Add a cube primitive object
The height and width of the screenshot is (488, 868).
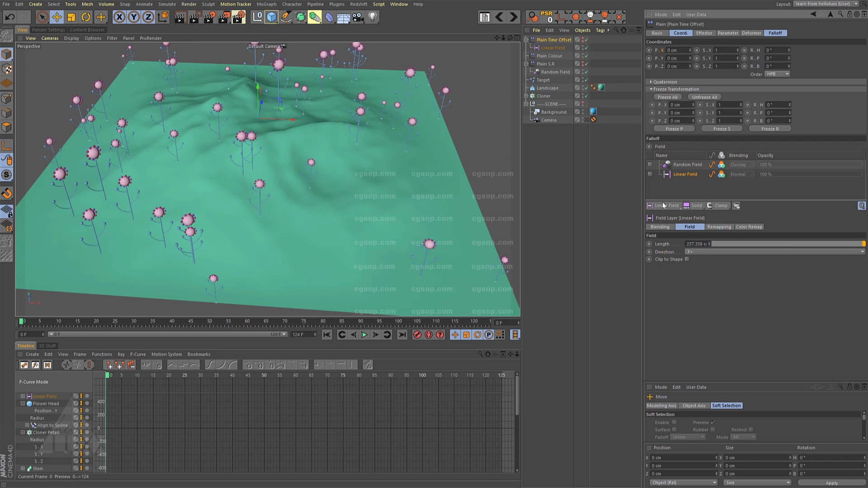[x=271, y=17]
